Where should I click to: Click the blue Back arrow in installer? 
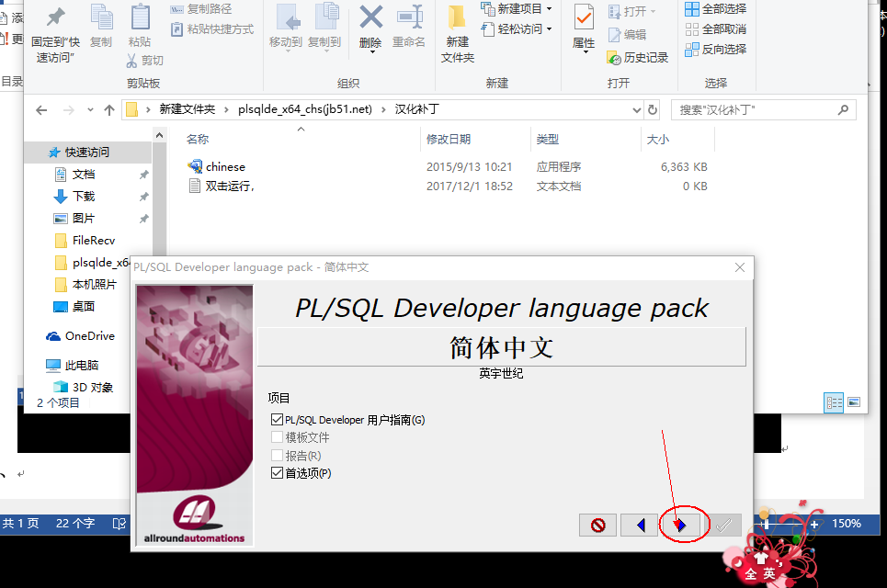(639, 526)
